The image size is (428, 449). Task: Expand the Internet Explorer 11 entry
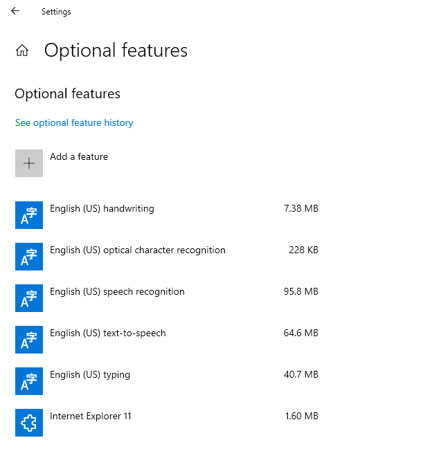point(167,423)
